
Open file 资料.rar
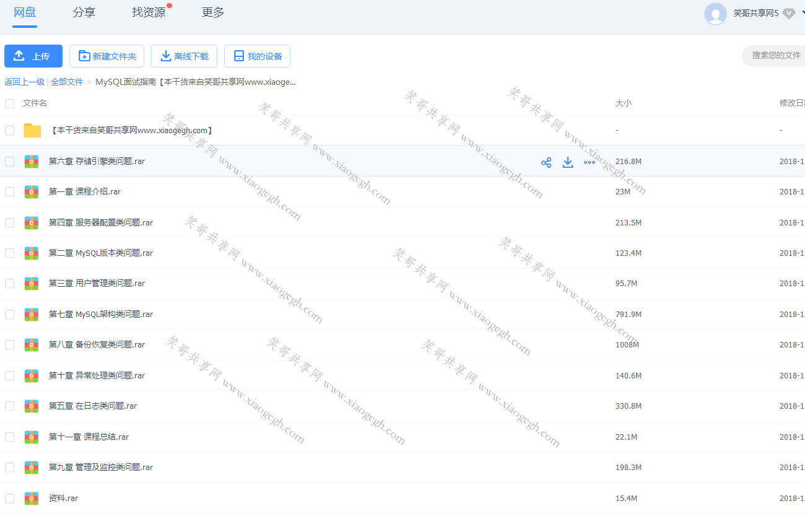[63, 498]
